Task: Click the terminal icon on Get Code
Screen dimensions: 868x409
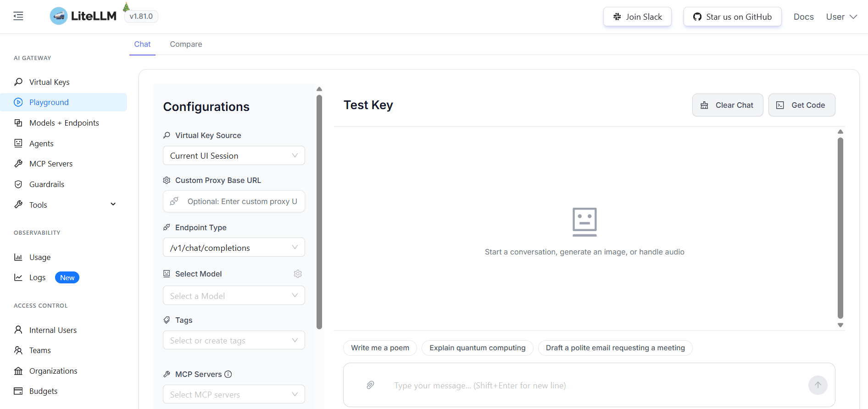Action: coord(780,105)
